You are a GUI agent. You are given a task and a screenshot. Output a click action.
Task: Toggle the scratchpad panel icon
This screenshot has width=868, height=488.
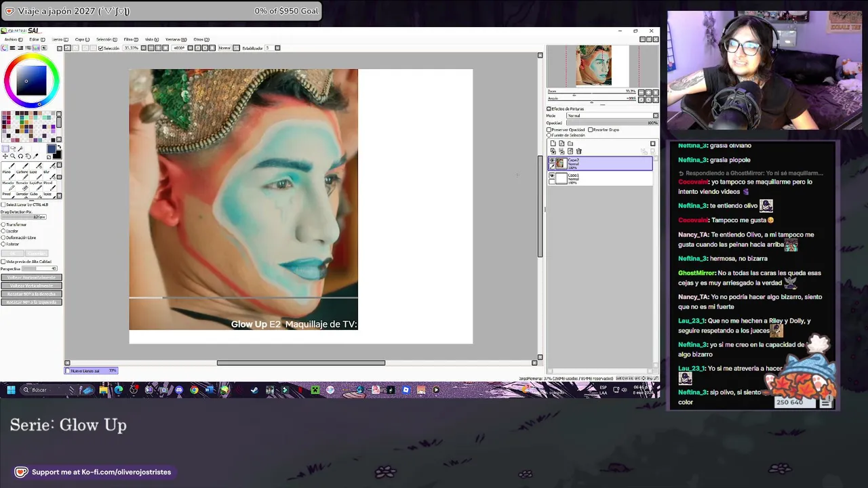coord(44,48)
